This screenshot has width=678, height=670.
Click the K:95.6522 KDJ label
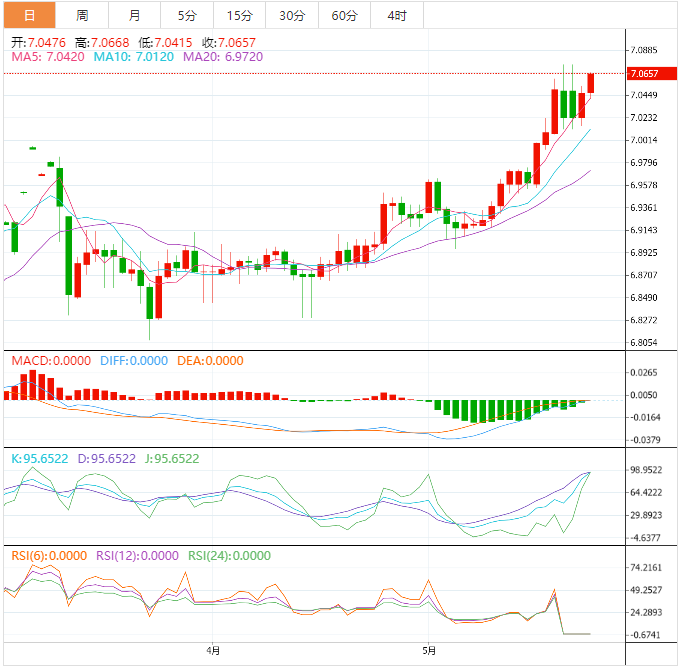tap(40, 458)
